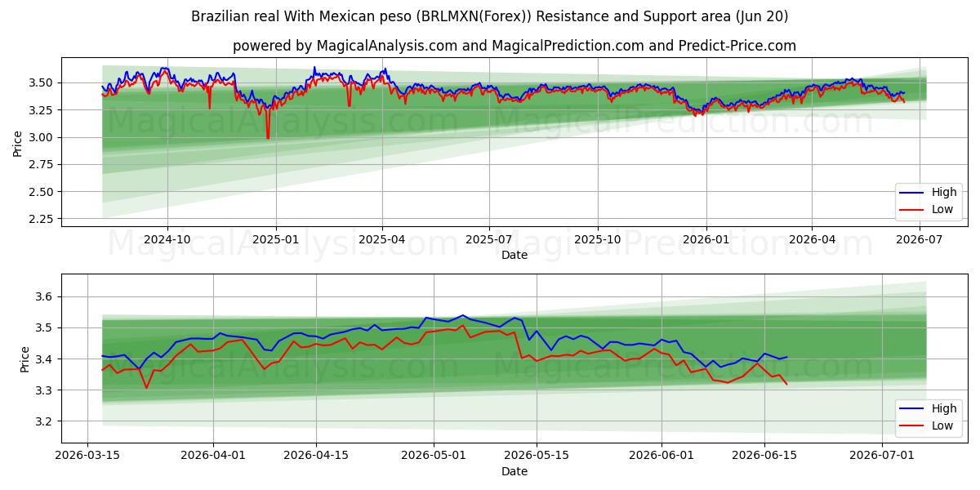Image resolution: width=980 pixels, height=490 pixels.
Task: Click the 2.50 price tick on top chart
Action: pos(42,192)
